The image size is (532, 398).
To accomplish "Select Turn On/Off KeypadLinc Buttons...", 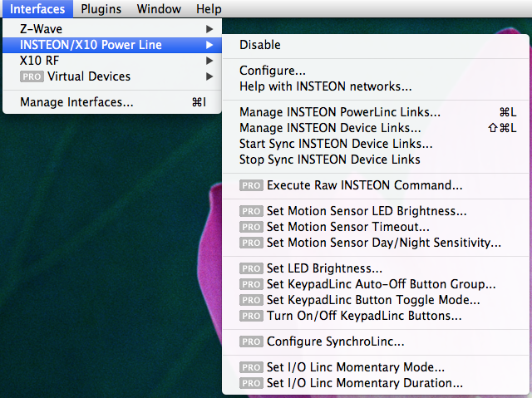I will [376, 316].
